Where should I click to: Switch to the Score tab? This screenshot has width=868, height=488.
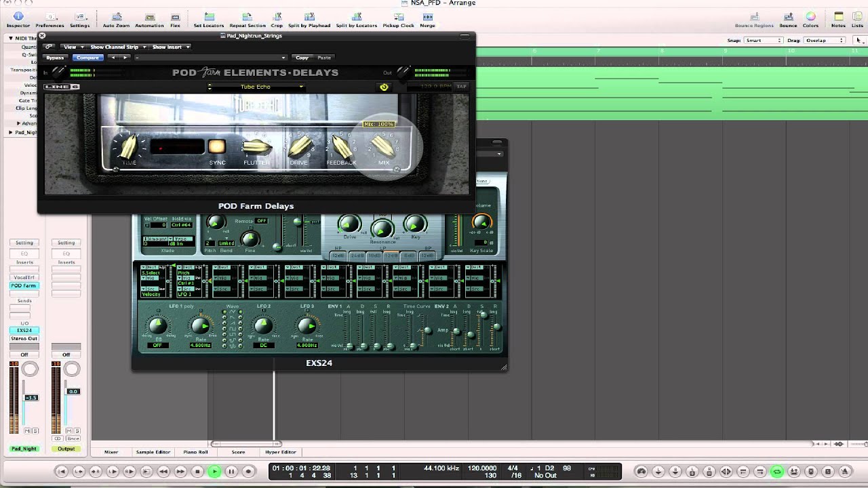click(238, 452)
